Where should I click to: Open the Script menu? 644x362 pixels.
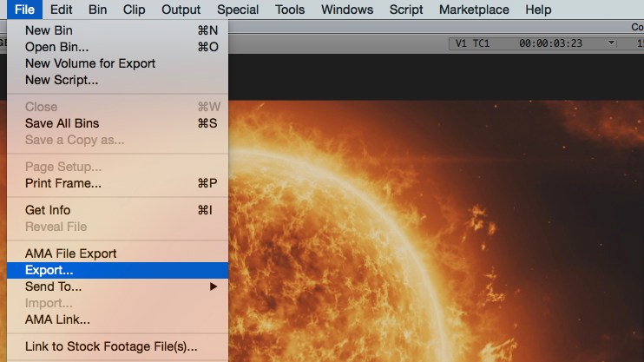(x=406, y=10)
